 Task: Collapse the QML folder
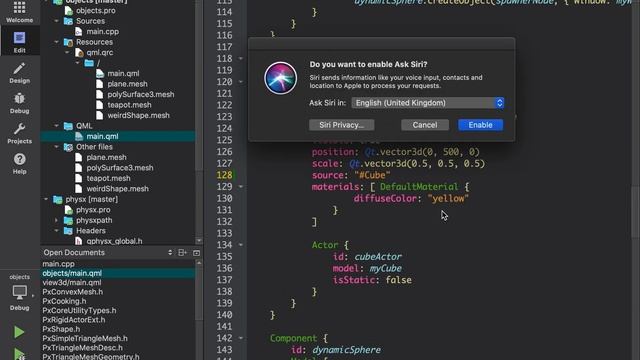[x=56, y=126]
